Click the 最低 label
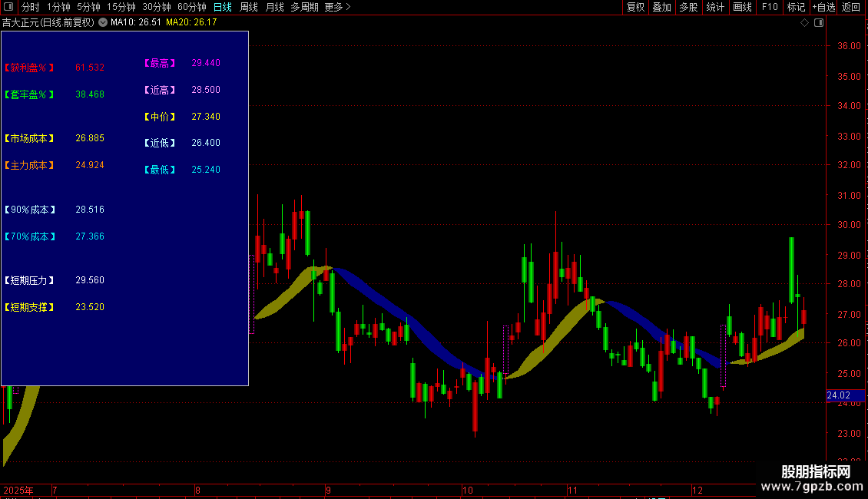Image resolution: width=868 pixels, height=499 pixels. pyautogui.click(x=160, y=170)
